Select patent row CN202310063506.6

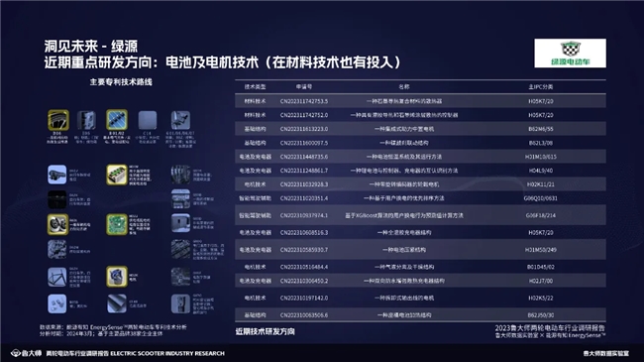pyautogui.click(x=420, y=314)
